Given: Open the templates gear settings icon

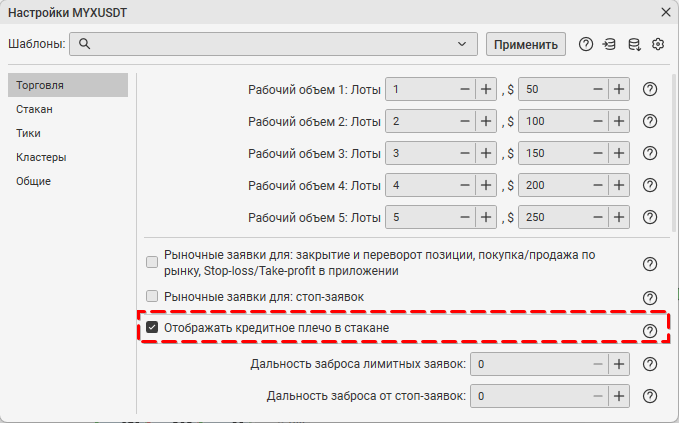Looking at the screenshot, I should point(658,44).
